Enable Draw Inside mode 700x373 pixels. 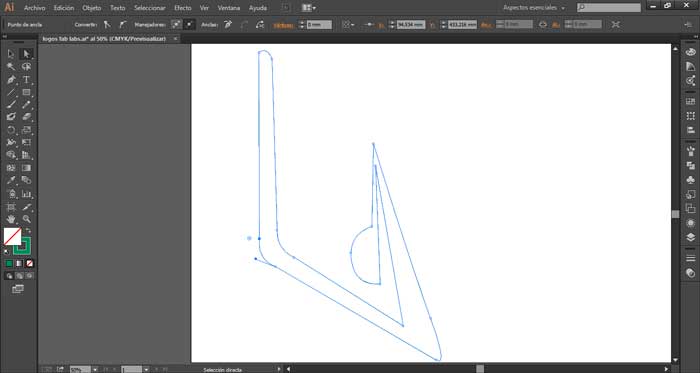click(x=29, y=276)
